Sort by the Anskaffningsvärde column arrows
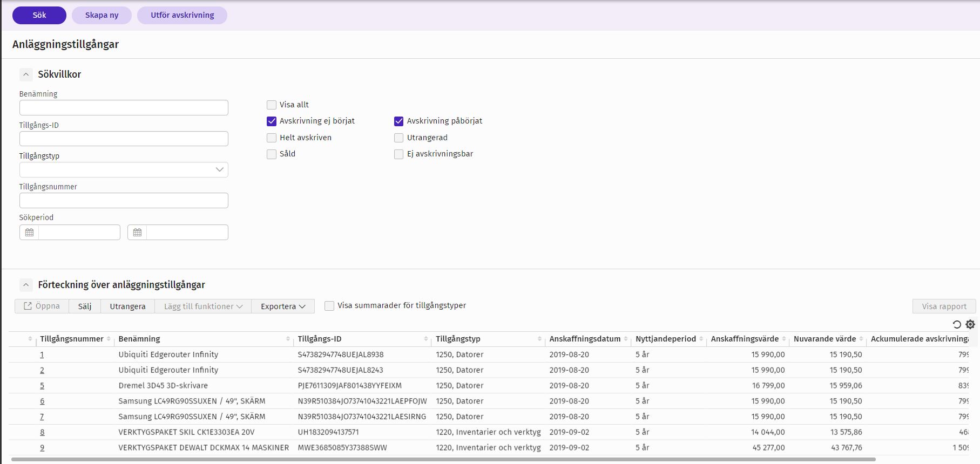980x464 pixels. (x=784, y=339)
